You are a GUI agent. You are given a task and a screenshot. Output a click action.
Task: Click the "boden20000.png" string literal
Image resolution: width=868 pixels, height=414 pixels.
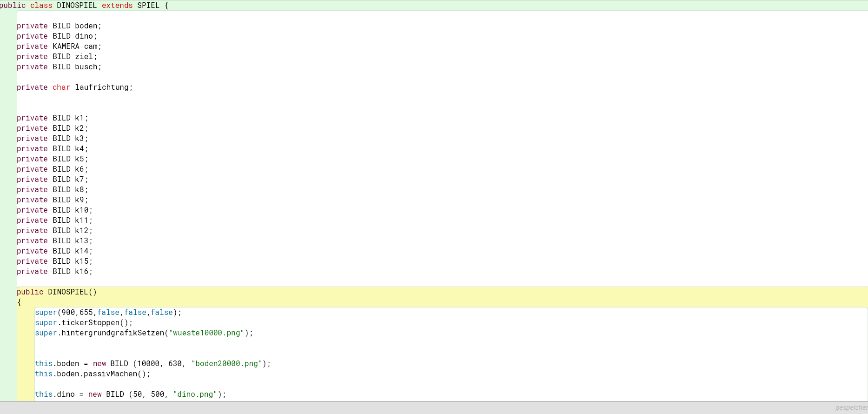[x=226, y=364]
